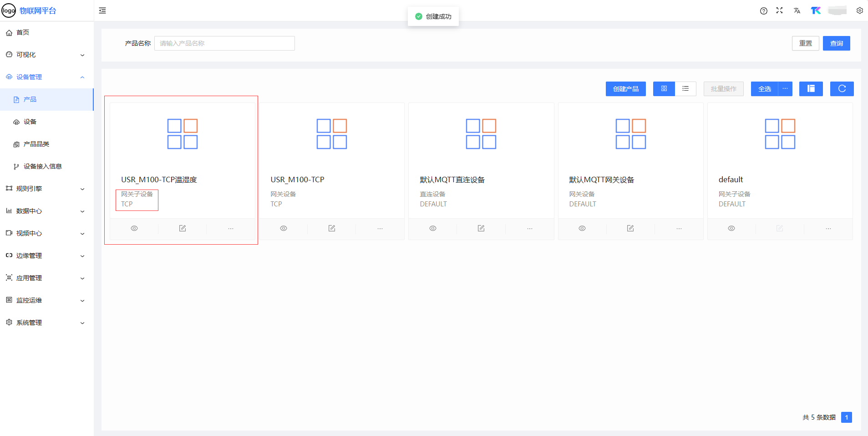Open the language translation icon

pyautogui.click(x=797, y=11)
